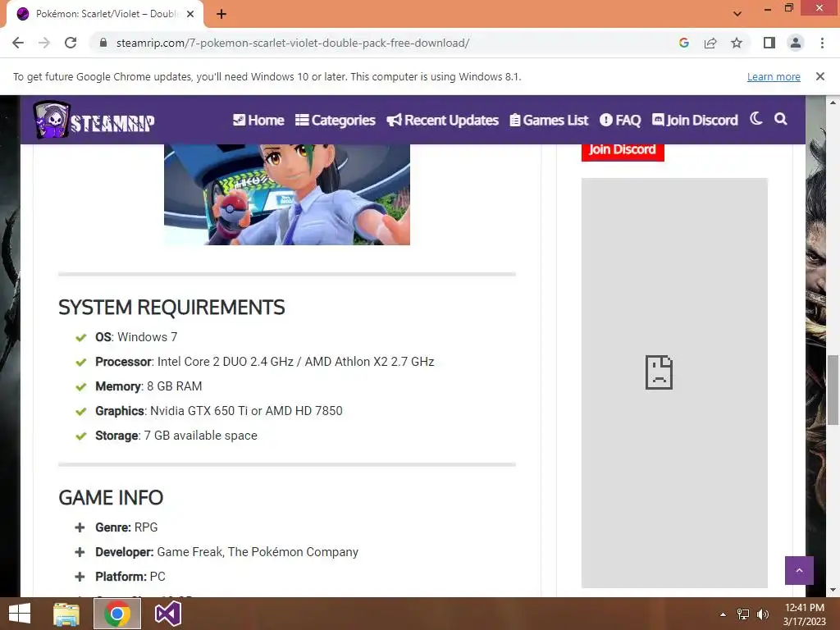840x630 pixels.
Task: Show hidden tray icons arrow
Action: click(x=723, y=614)
